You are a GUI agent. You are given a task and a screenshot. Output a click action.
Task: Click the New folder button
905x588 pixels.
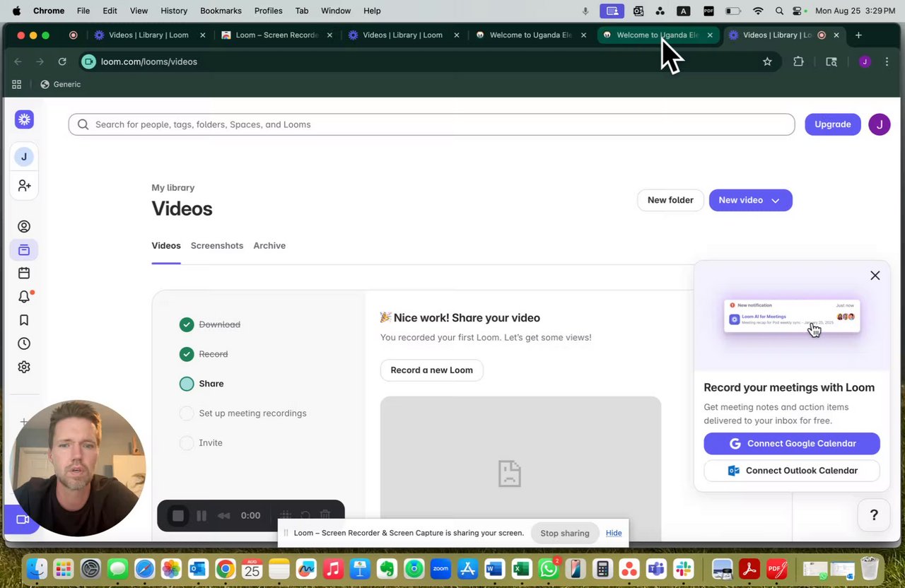[x=670, y=200]
